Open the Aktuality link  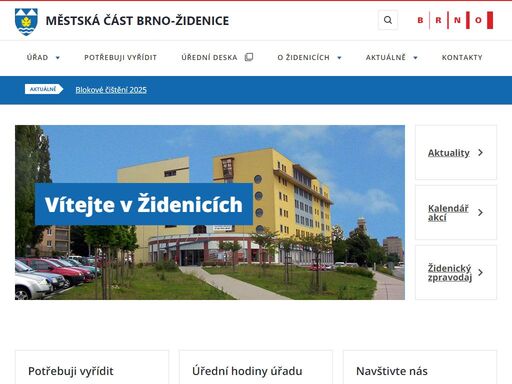pos(449,153)
